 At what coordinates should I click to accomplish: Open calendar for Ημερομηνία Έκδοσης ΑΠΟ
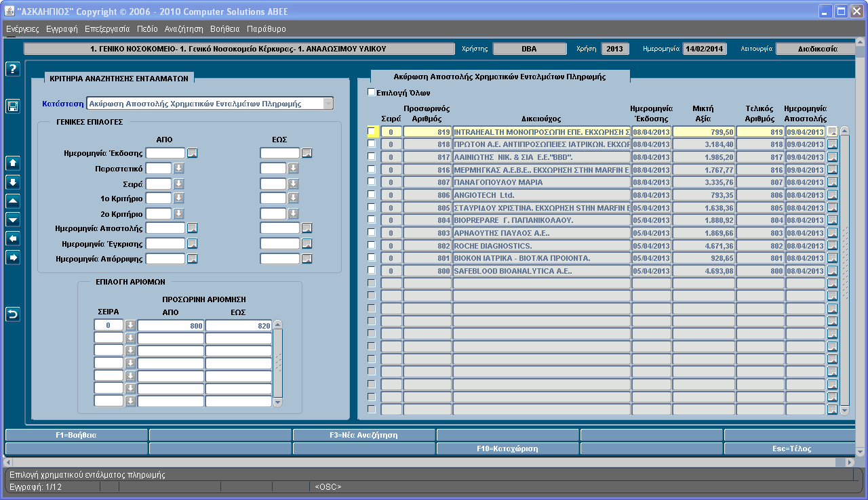click(x=193, y=153)
